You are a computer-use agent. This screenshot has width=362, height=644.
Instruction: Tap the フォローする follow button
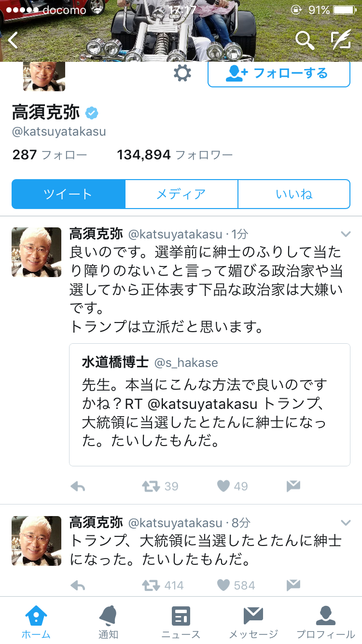279,73
